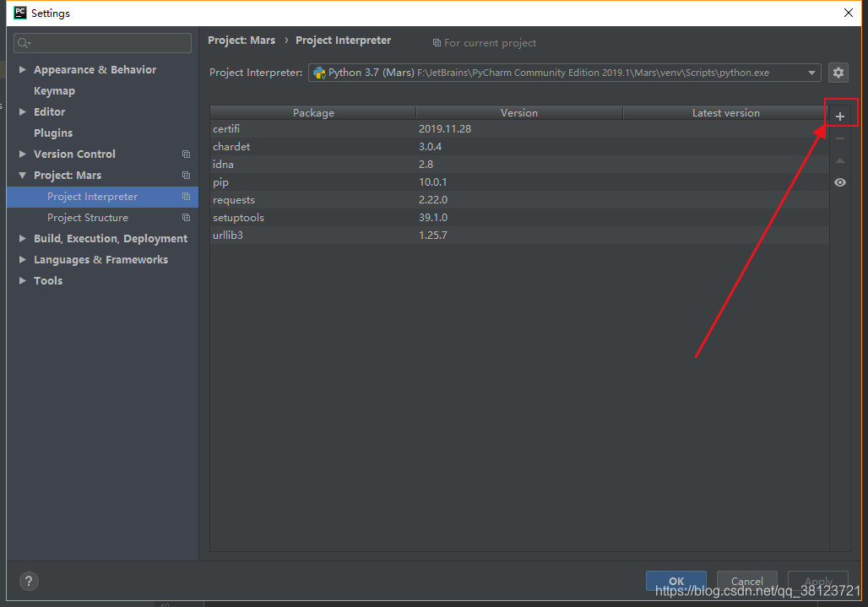Sort by the Version column header
Screen dimensions: 868x607
[x=519, y=113]
